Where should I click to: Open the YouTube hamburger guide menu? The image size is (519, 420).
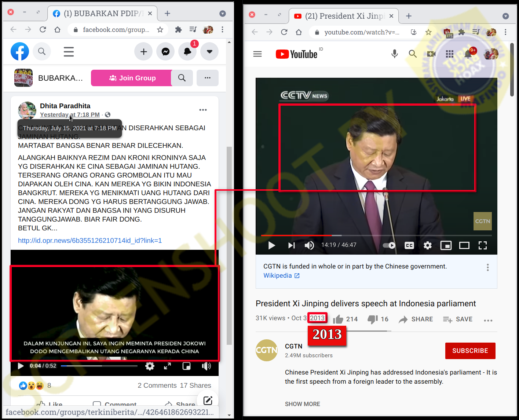point(257,54)
